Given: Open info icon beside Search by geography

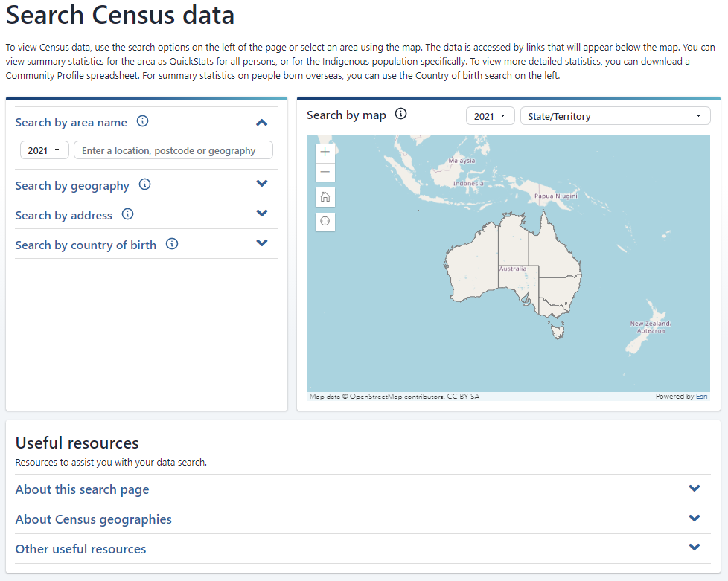Looking at the screenshot, I should pos(145,185).
